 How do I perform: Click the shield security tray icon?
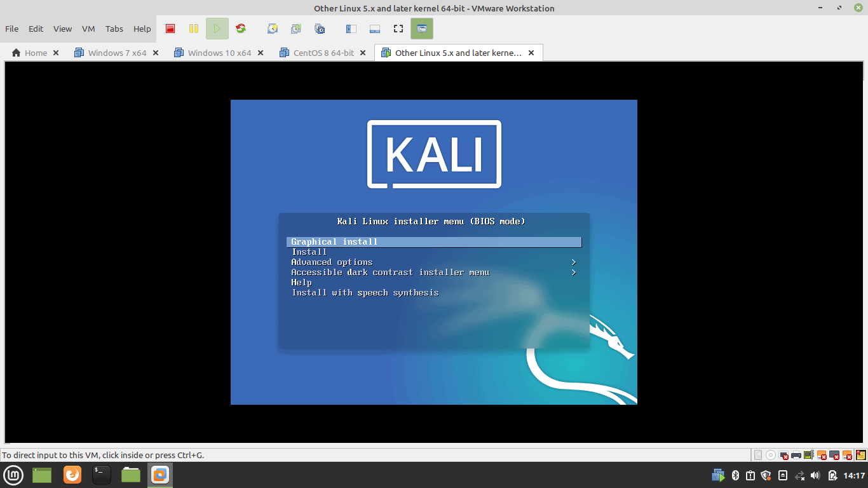[x=766, y=475]
